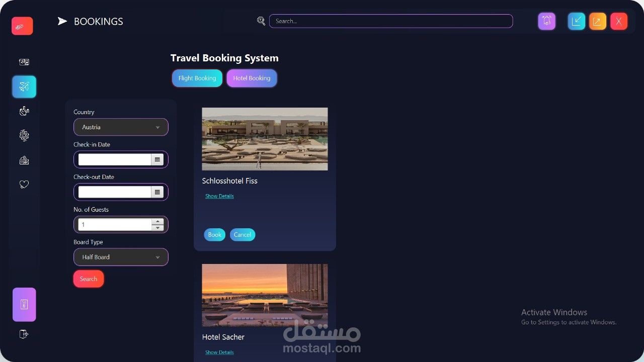
Task: Log out using the exit door icon
Action: coord(24,334)
